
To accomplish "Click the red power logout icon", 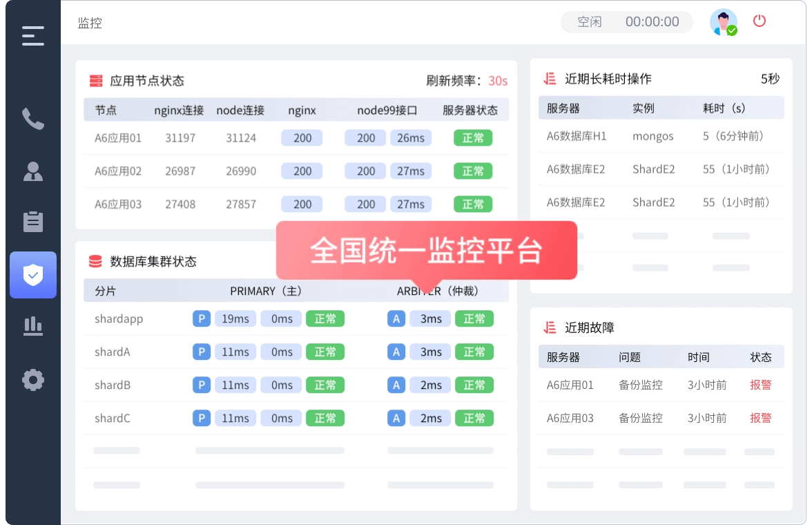I will [x=760, y=21].
